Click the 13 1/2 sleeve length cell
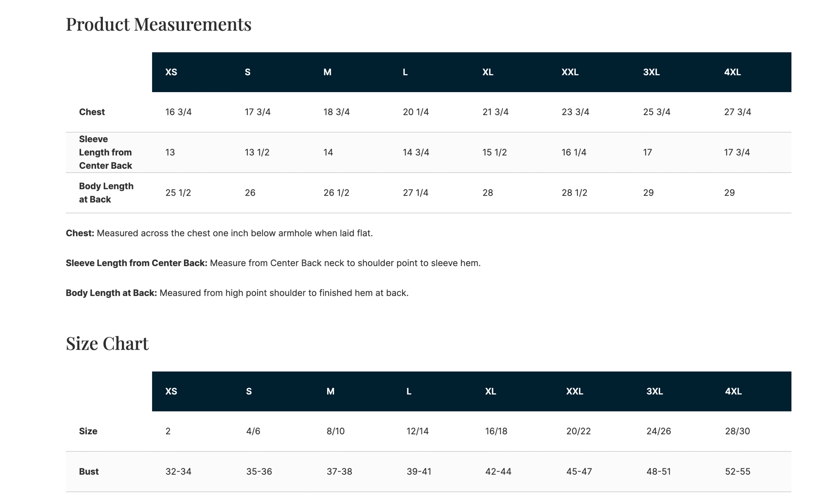Image resolution: width=813 pixels, height=504 pixels. click(257, 152)
